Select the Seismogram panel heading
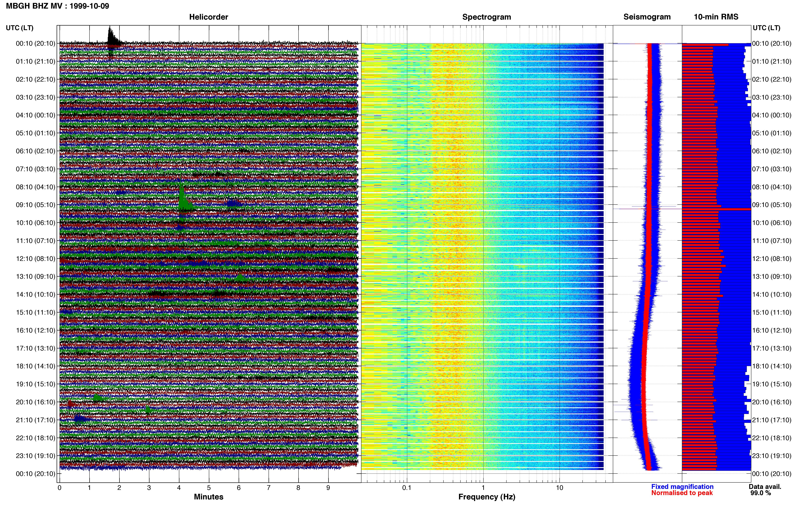 (647, 17)
